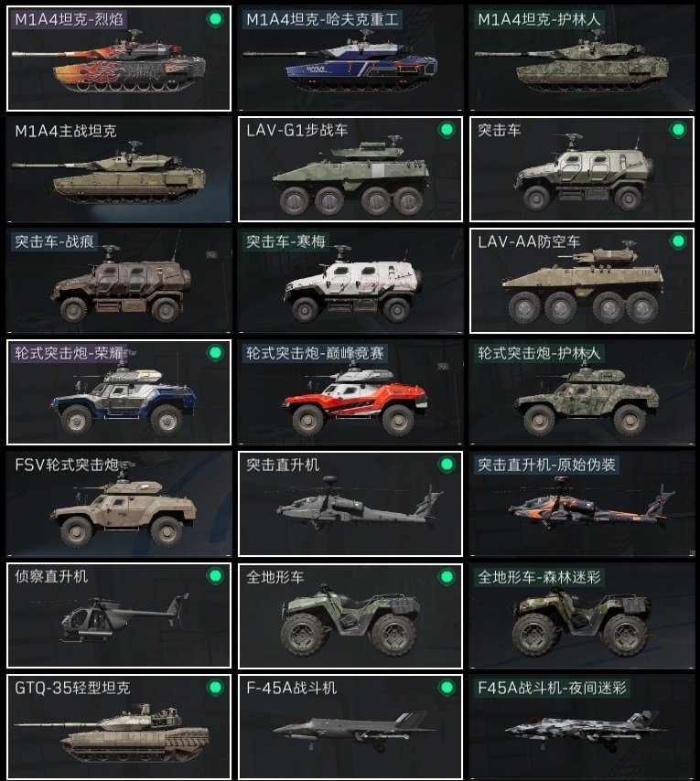Click the green indicator on LAV-AA防空车
Screen dimensions: 700x781
coord(677,241)
